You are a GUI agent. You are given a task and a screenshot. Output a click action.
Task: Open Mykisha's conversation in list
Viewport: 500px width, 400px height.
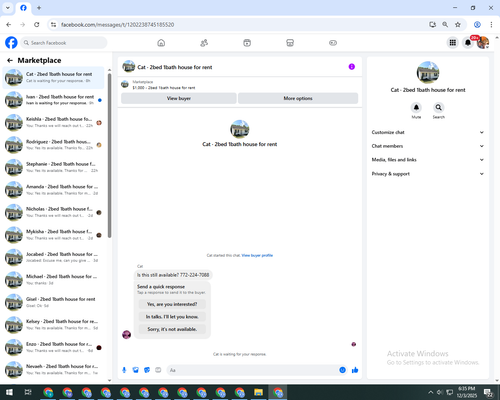pyautogui.click(x=53, y=235)
